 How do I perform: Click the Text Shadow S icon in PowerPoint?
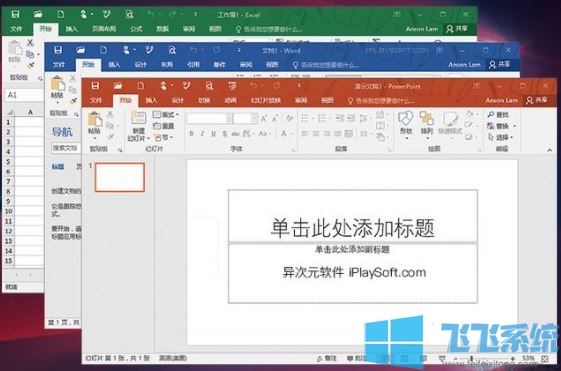pos(225,134)
